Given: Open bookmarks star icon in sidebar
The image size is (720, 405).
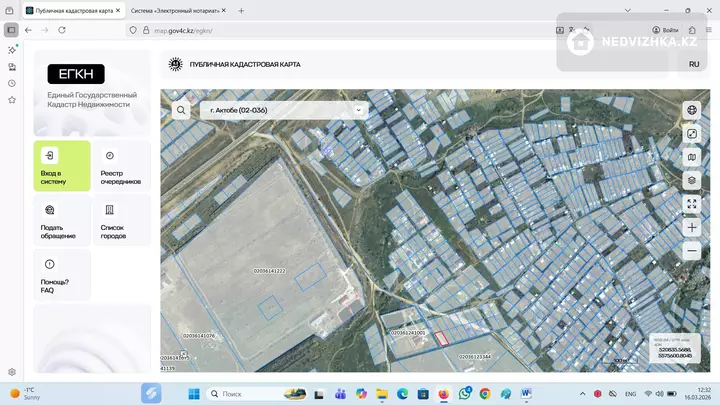Looking at the screenshot, I should pos(12,100).
